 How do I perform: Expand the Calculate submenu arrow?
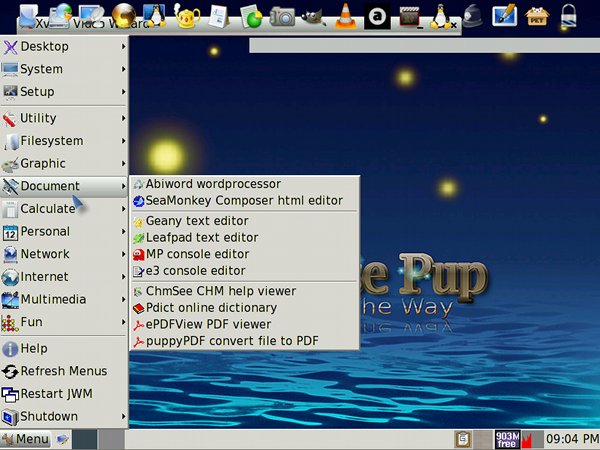[123, 209]
